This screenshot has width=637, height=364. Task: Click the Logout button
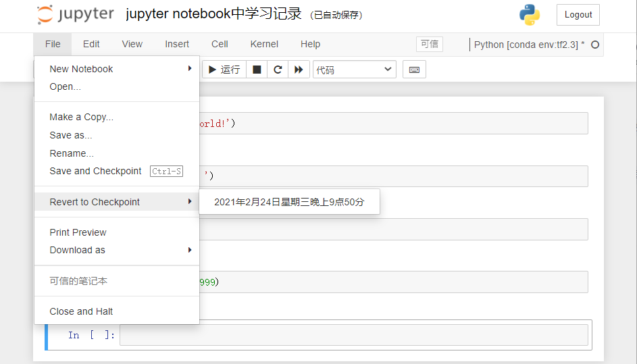coord(578,15)
